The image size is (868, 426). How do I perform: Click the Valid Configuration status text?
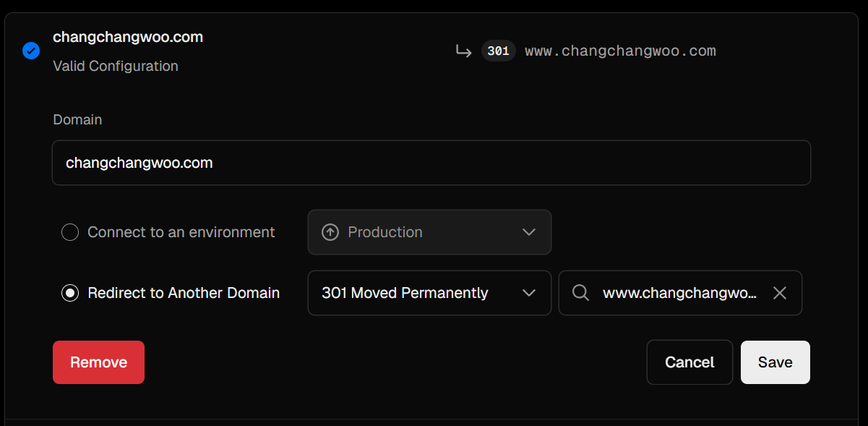coord(116,66)
